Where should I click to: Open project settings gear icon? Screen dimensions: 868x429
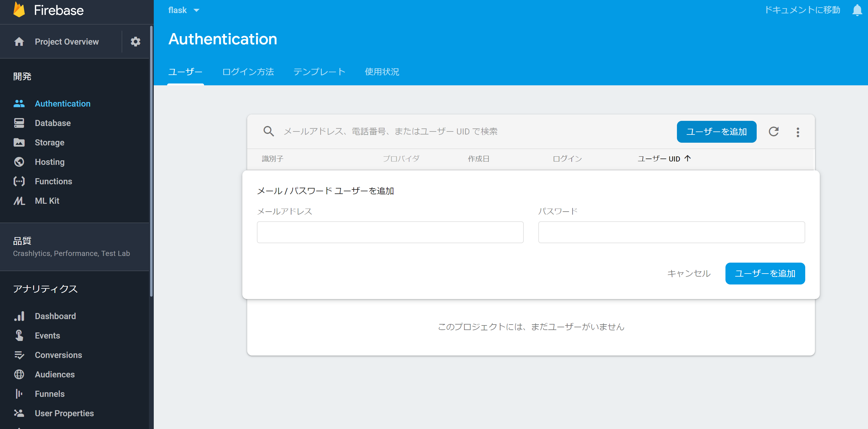[136, 42]
